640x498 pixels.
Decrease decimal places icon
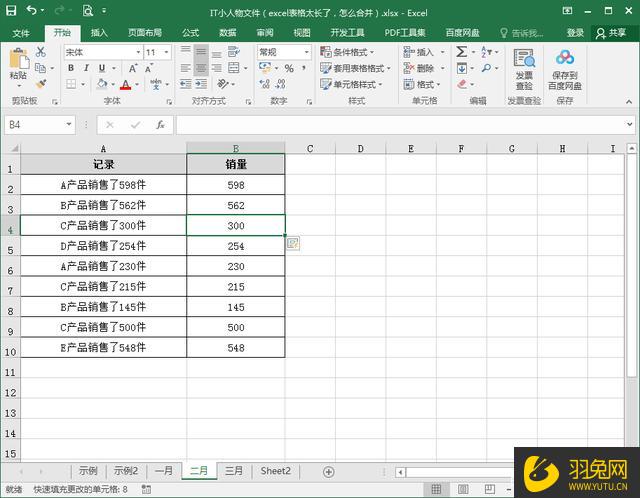point(280,84)
